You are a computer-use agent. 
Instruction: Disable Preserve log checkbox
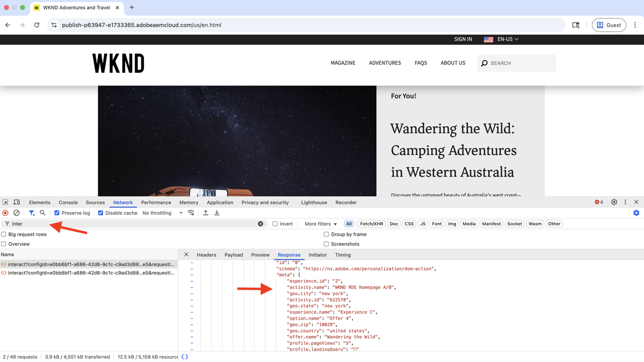pyautogui.click(x=57, y=213)
